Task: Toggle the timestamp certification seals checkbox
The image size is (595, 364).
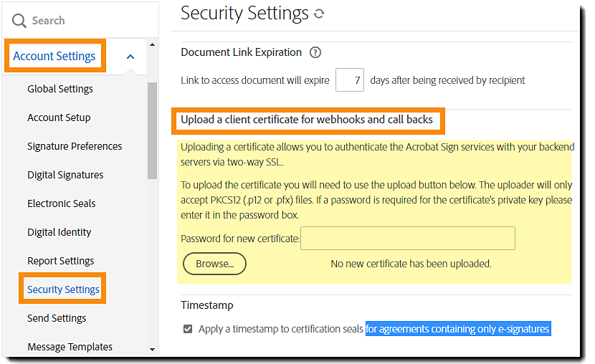Action: pyautogui.click(x=188, y=329)
